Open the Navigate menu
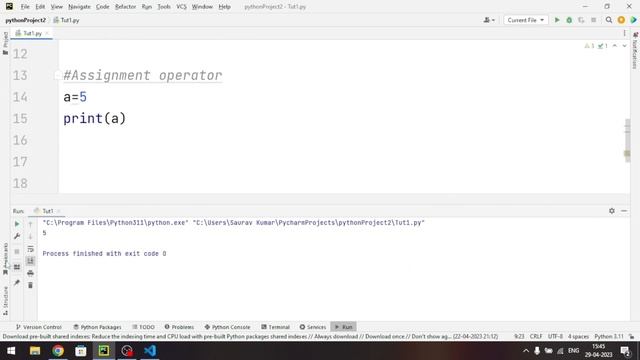The width and height of the screenshot is (640, 360). pos(79,7)
